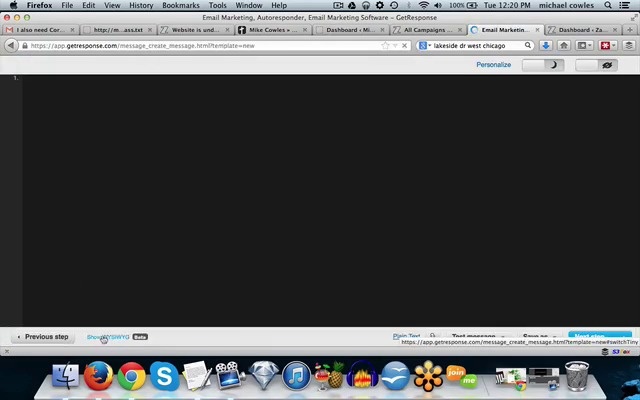Launch Audacity headphones icon in Dock
The height and width of the screenshot is (400, 640).
coord(362,374)
